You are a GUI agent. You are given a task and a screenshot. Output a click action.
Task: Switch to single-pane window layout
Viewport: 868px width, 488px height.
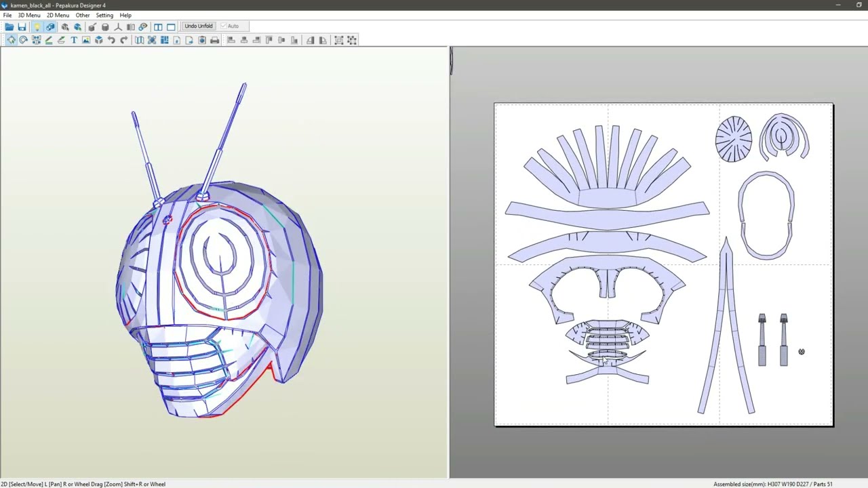pyautogui.click(x=171, y=26)
